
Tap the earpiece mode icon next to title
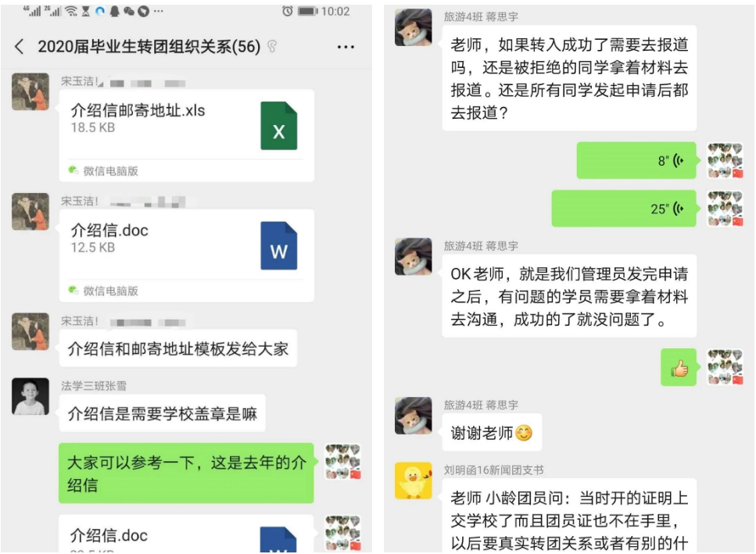(x=272, y=47)
